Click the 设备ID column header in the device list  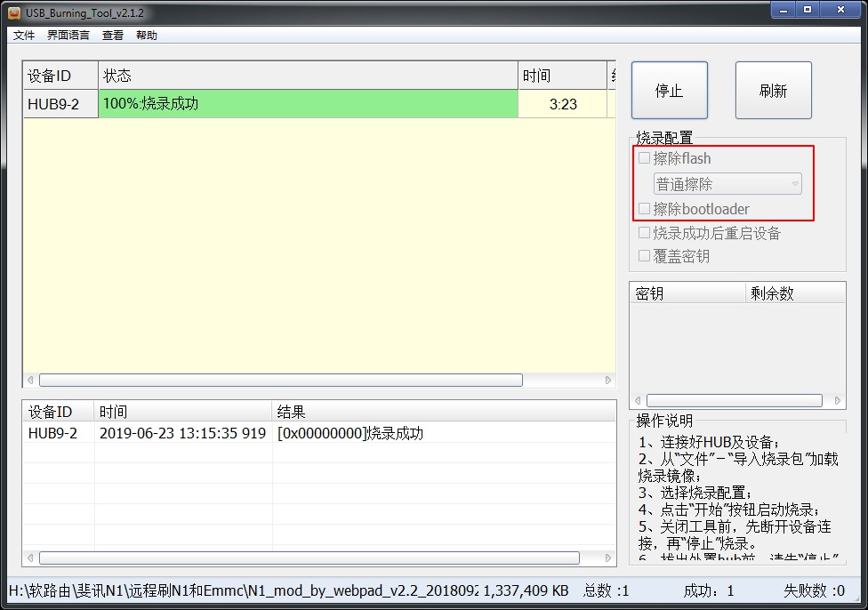tap(60, 76)
